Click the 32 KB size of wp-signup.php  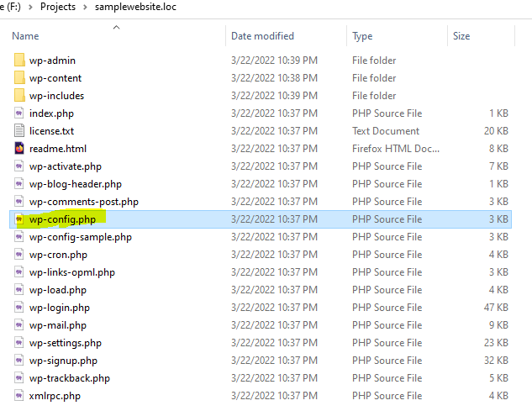point(496,360)
